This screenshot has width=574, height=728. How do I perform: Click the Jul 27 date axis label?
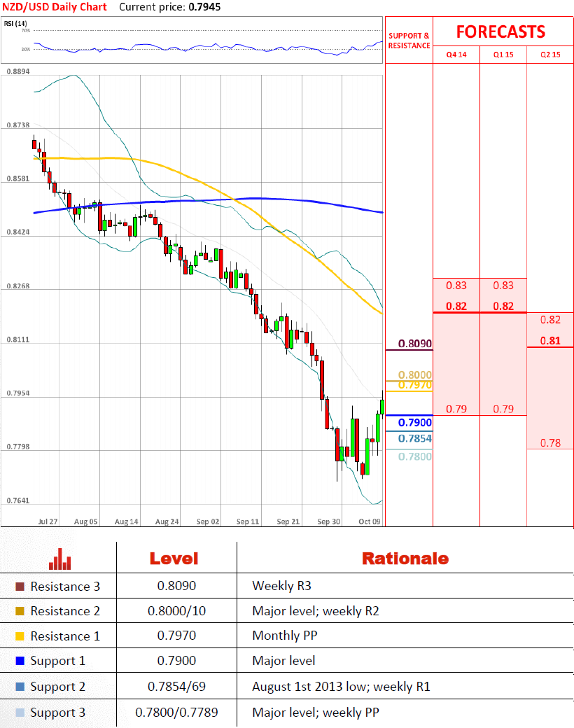[x=48, y=522]
